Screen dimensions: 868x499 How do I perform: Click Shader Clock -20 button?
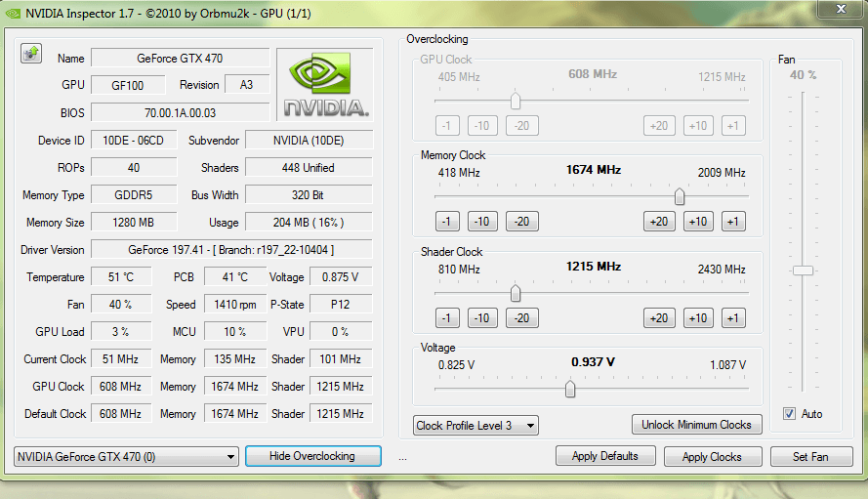click(x=522, y=318)
